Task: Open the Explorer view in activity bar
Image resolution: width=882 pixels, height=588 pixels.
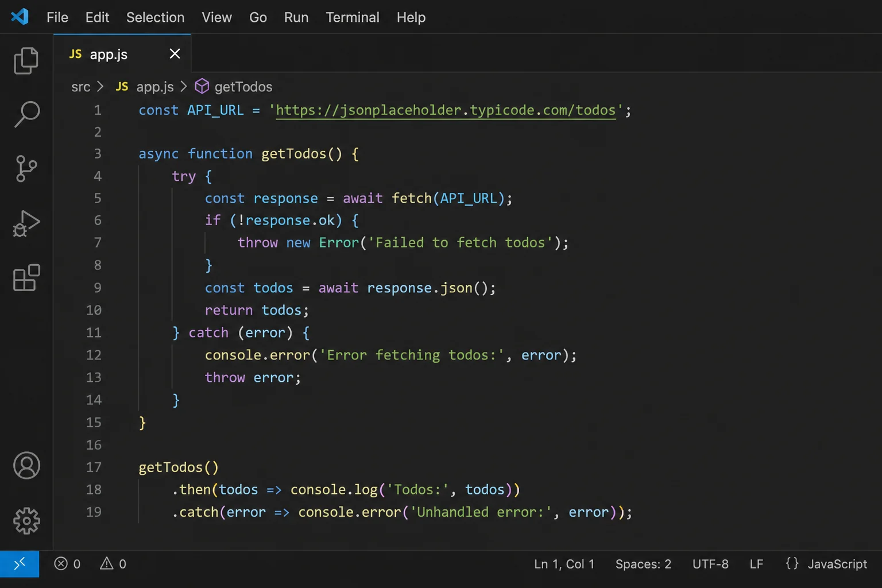Action: (26, 60)
